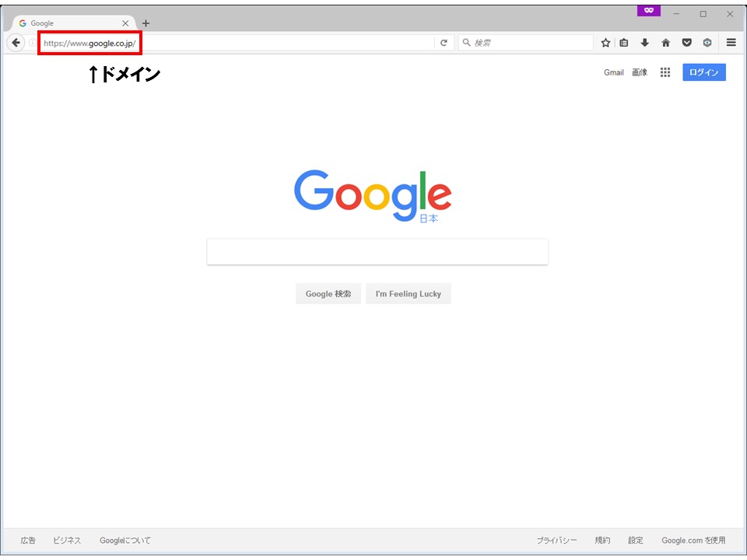The image size is (747, 560).
Task: Click the site info icon beside the URL
Action: tap(32, 43)
